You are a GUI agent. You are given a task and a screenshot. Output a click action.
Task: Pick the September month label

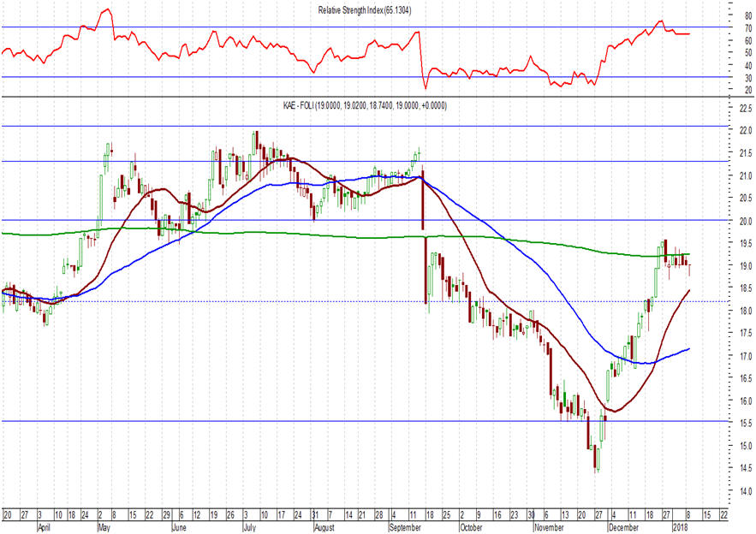(405, 528)
